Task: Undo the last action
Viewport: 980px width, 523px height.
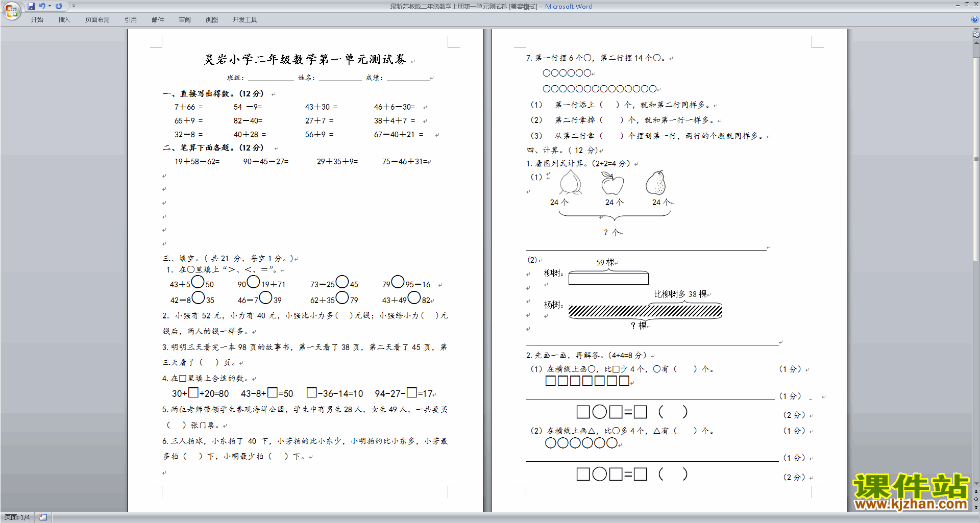Action: pos(42,6)
